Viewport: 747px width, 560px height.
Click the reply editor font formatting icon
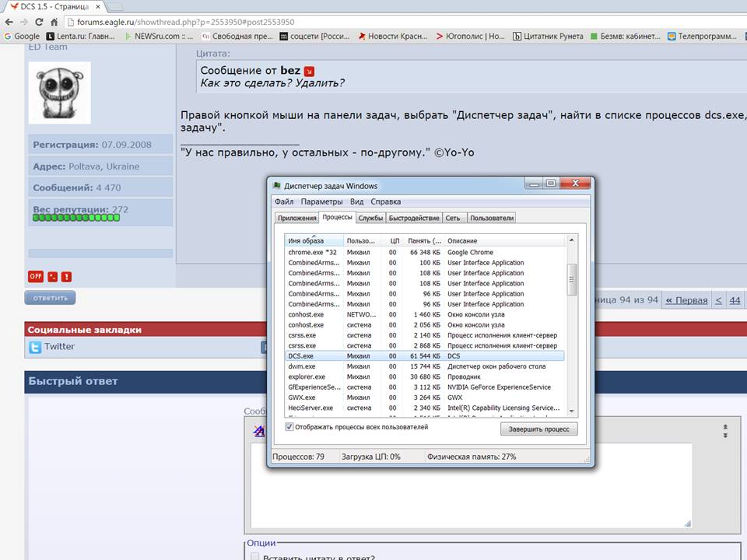(x=258, y=430)
